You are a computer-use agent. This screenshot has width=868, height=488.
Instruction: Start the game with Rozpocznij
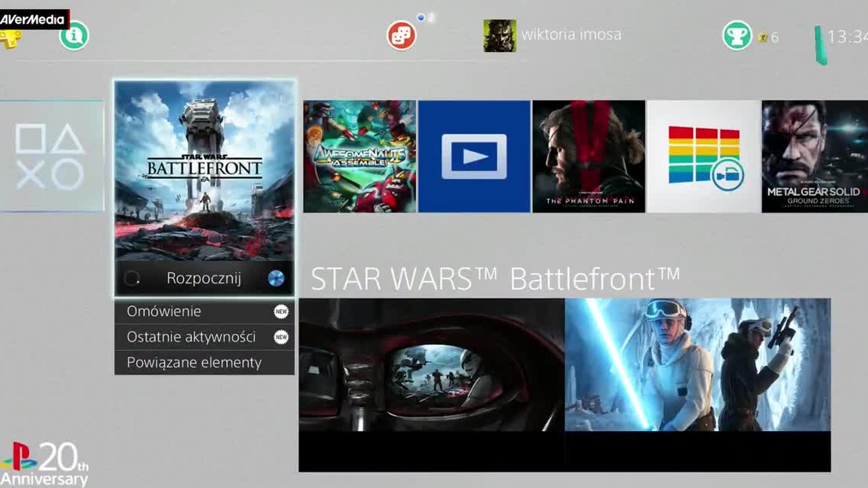[204, 279]
